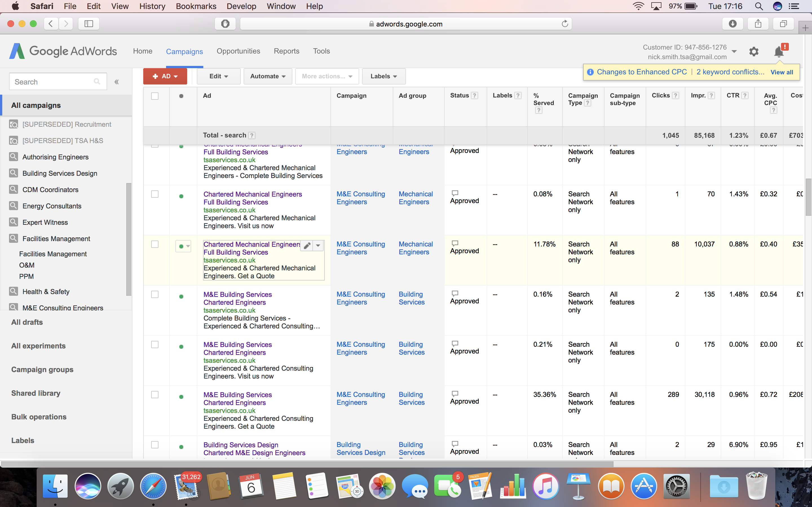Screen dimensions: 812x507
Task: Open the AdWords settings gear icon
Action: pyautogui.click(x=754, y=52)
